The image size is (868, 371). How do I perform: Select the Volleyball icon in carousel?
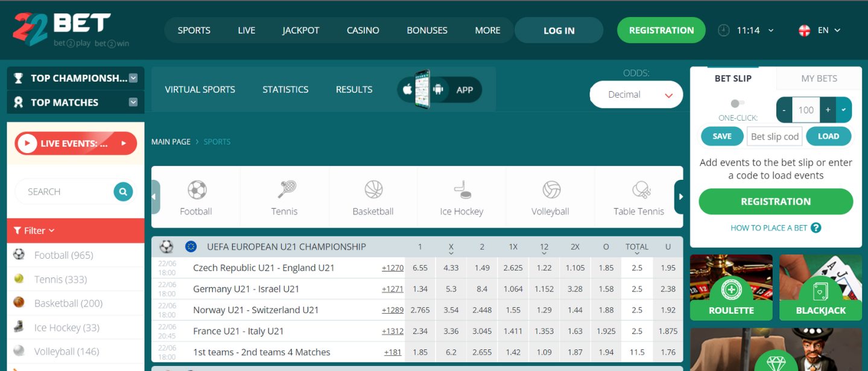(x=551, y=190)
